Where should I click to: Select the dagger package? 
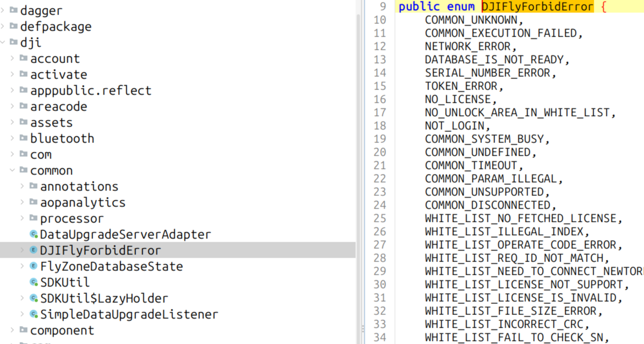click(41, 10)
